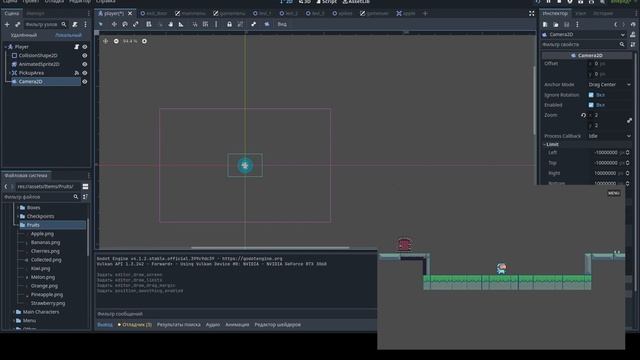640x360 pixels.
Task: Activate the Ruler Mode tool
Action: coord(181,24)
